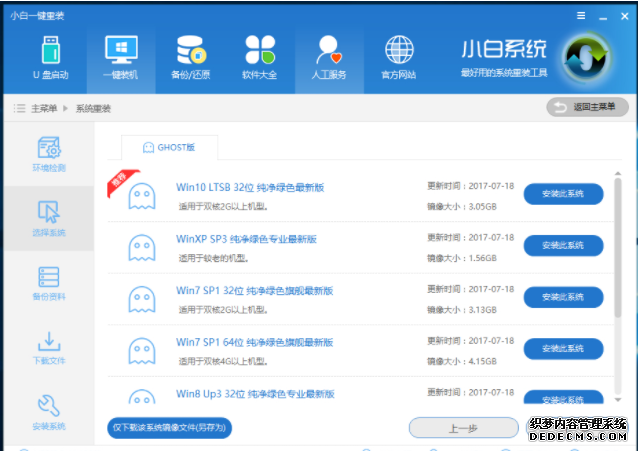Click 更新时间 of the WinXP SP3 row
638x451 pixels.
(470, 237)
